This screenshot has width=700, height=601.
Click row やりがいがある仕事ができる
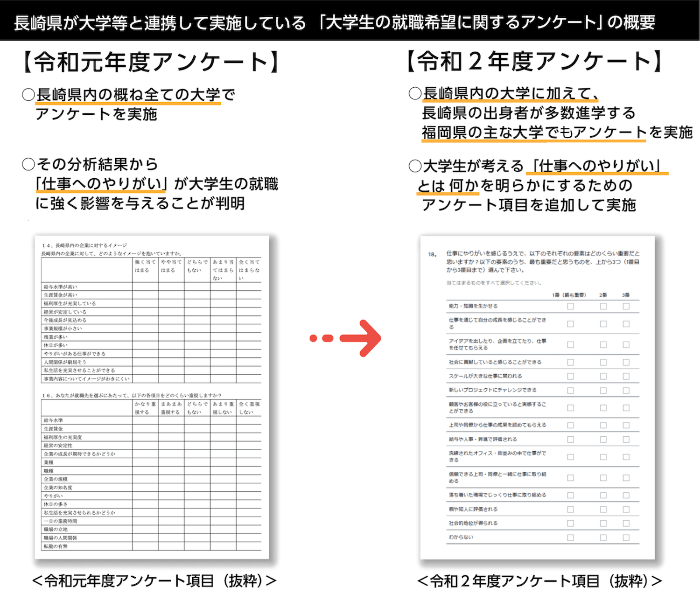tap(151, 354)
